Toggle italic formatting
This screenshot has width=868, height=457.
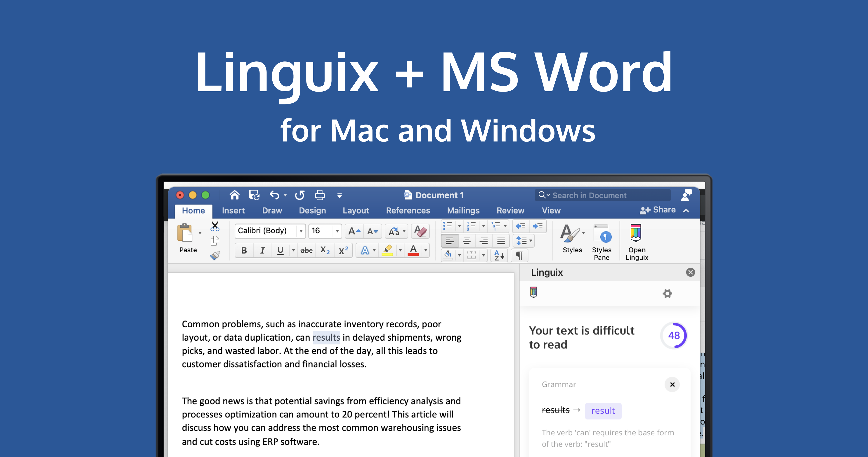click(x=262, y=250)
